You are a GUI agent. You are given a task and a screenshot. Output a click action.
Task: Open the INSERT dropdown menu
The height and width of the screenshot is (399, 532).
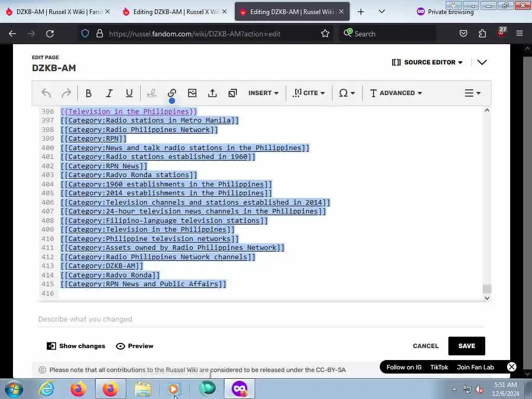263,93
